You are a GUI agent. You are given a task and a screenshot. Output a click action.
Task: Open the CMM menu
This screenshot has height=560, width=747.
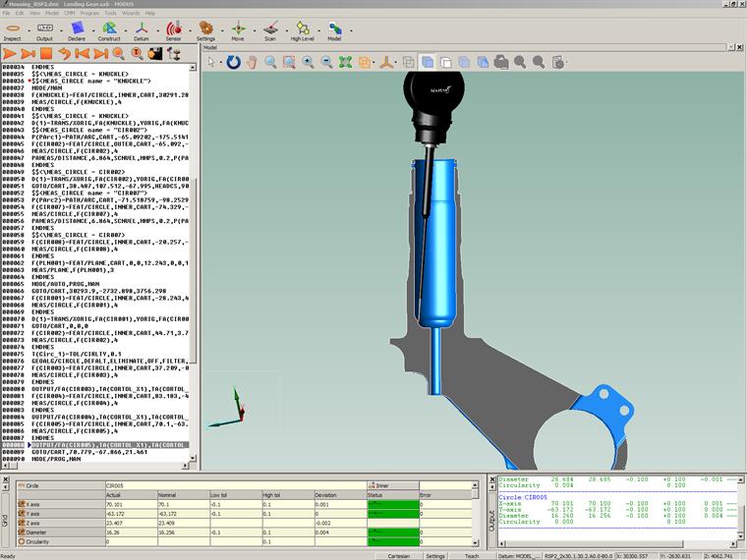pos(69,13)
